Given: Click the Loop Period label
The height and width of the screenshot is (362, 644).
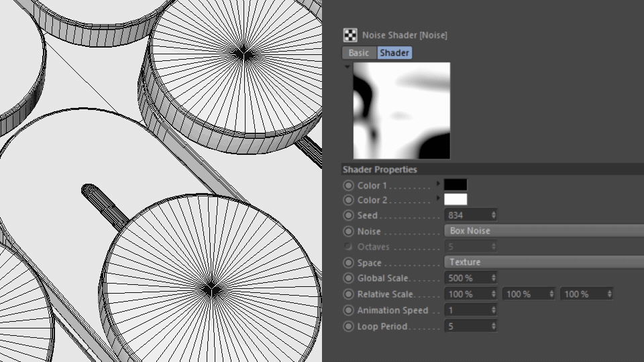Looking at the screenshot, I should 382,326.
